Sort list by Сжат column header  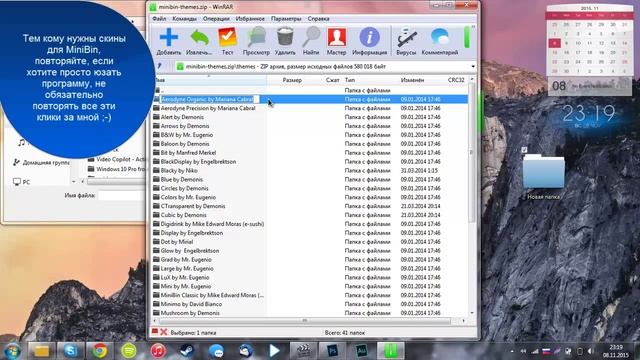tap(333, 80)
